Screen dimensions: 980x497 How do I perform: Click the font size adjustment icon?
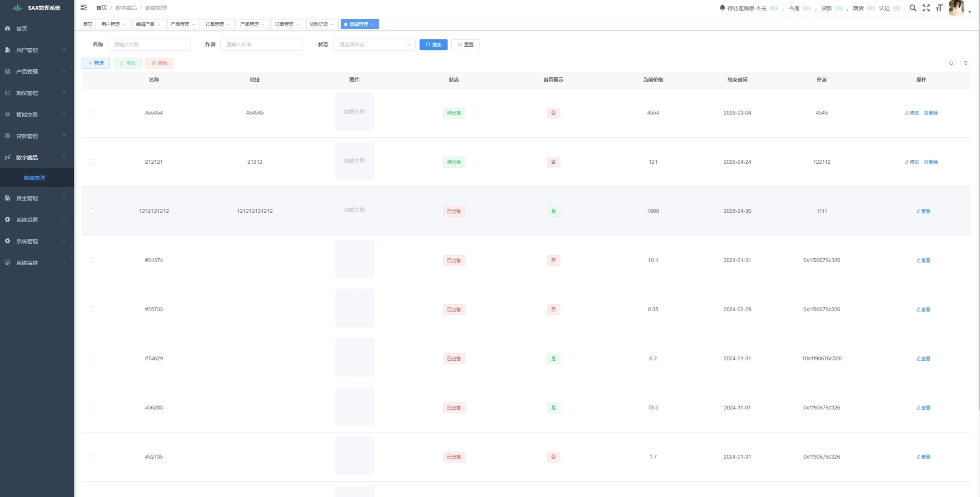click(939, 8)
